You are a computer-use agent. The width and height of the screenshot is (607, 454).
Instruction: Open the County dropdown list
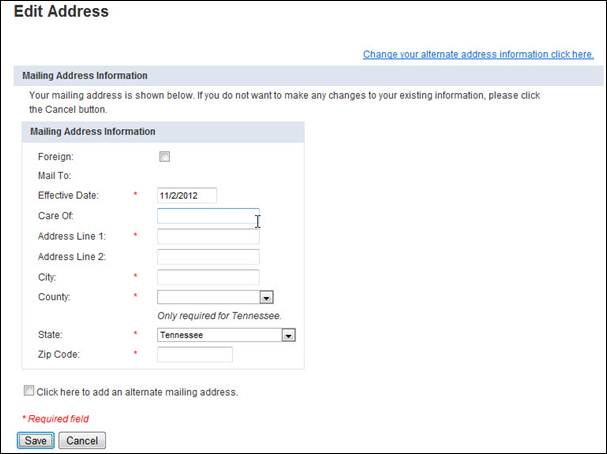click(215, 297)
